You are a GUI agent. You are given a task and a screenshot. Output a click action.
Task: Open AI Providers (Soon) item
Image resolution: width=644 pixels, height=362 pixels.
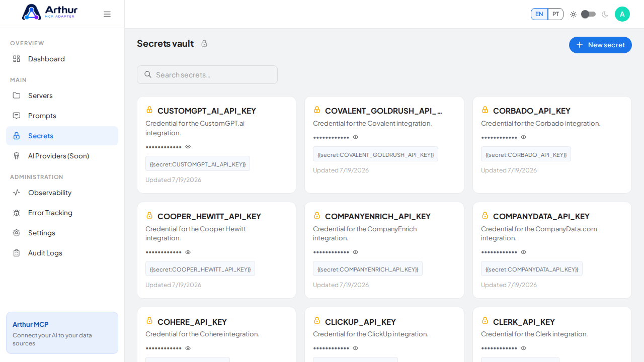pos(62,156)
